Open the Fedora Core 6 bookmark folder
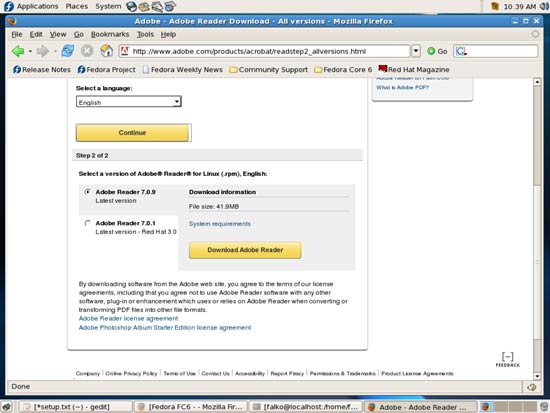The width and height of the screenshot is (550, 413). (343, 69)
